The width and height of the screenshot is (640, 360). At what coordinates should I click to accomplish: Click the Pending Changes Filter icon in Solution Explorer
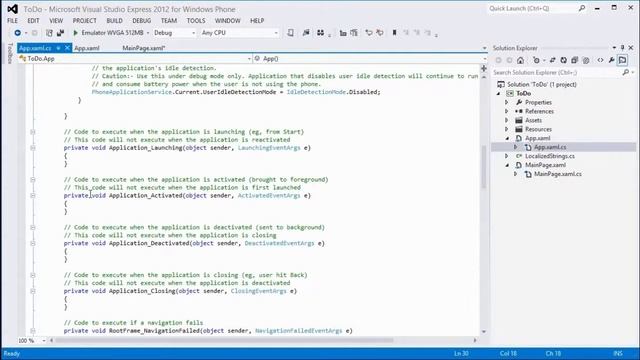536,60
